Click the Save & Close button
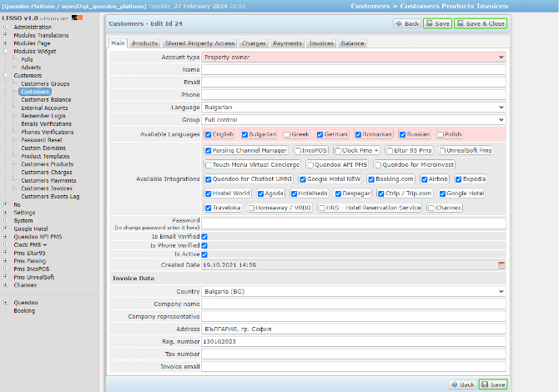The height and width of the screenshot is (392, 559). [481, 23]
